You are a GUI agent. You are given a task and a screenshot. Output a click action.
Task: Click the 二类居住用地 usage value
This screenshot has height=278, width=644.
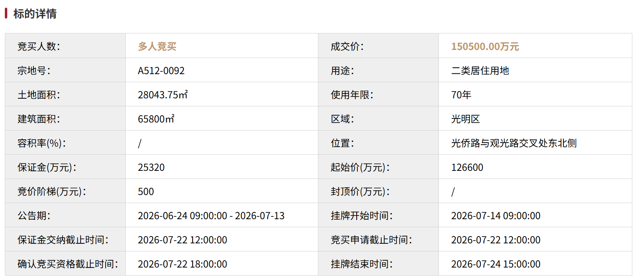(480, 71)
